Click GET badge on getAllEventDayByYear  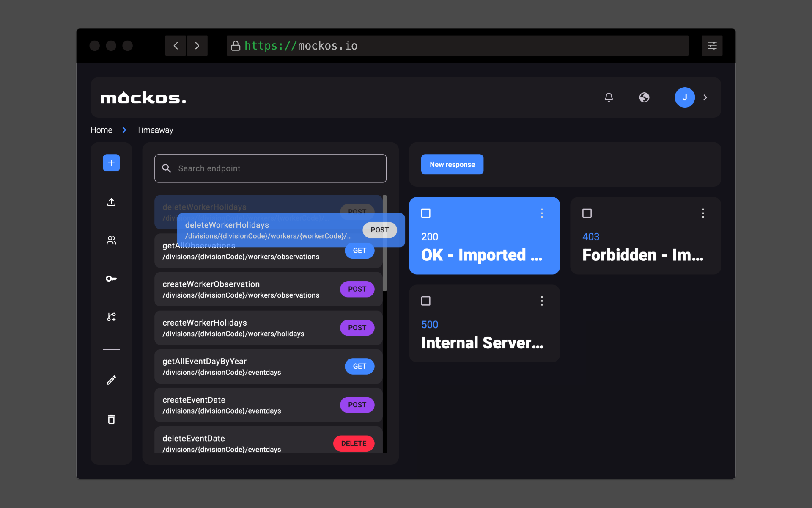point(359,366)
